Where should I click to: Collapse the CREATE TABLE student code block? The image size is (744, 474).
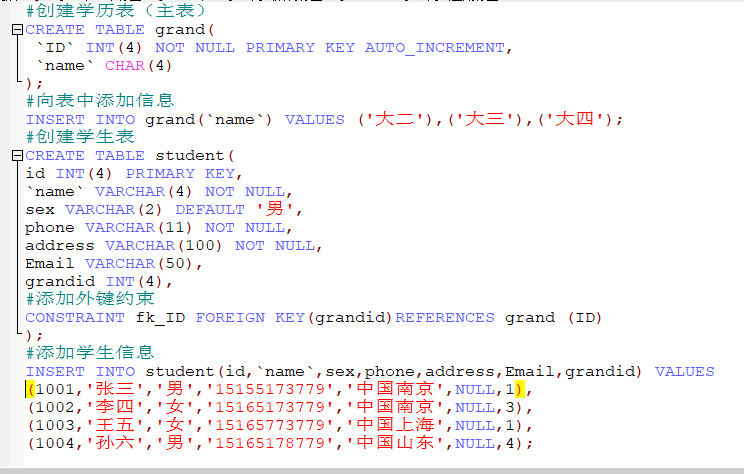[17, 156]
